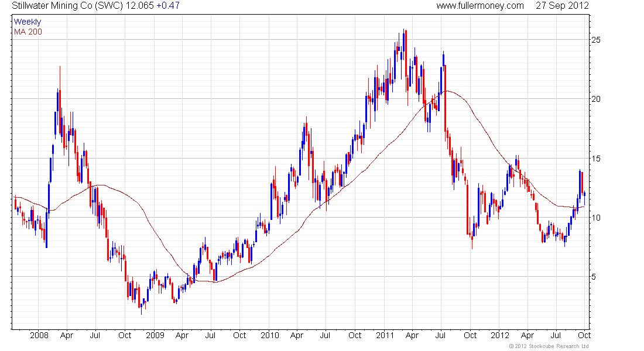Click the 25 price axis label
The image size is (644, 351).
point(595,40)
